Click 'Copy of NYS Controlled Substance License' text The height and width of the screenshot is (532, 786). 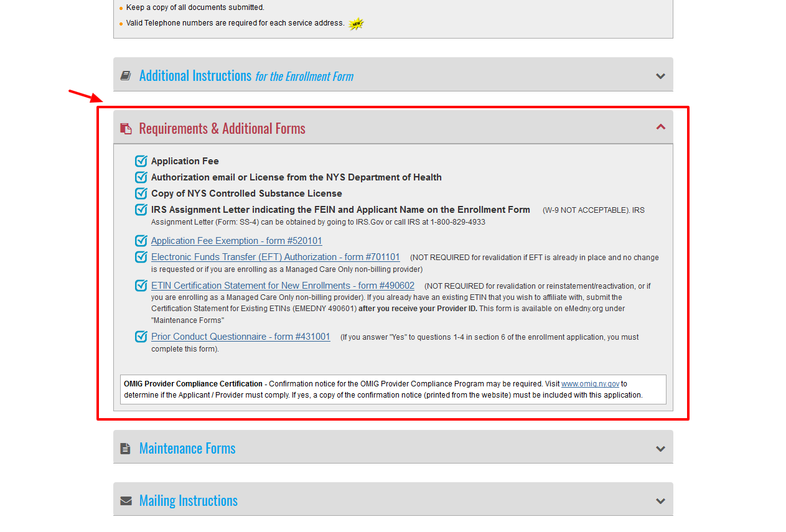[246, 194]
